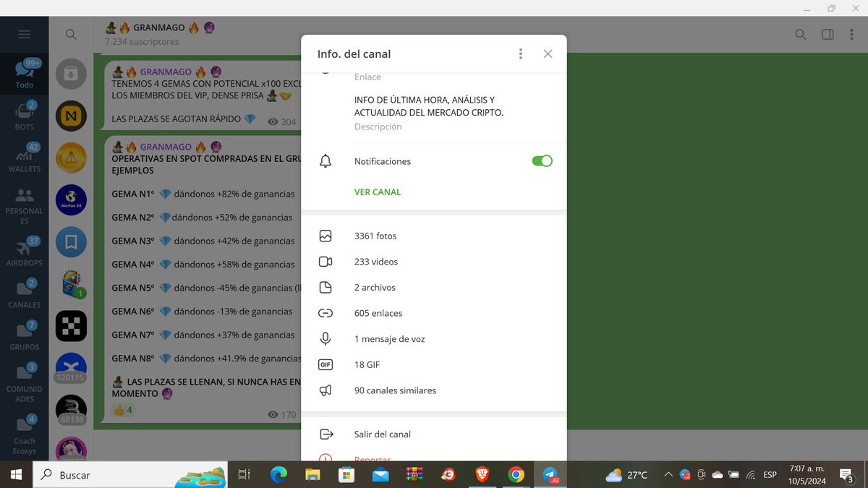Open the black checkered-logo chat

[x=71, y=327]
